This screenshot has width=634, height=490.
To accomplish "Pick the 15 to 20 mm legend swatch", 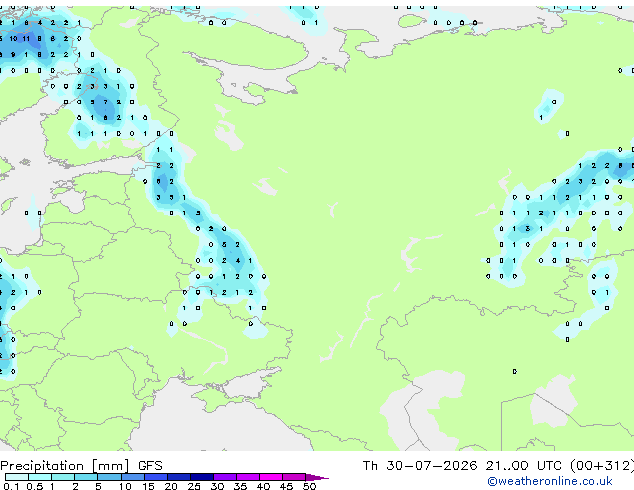I will [156, 477].
